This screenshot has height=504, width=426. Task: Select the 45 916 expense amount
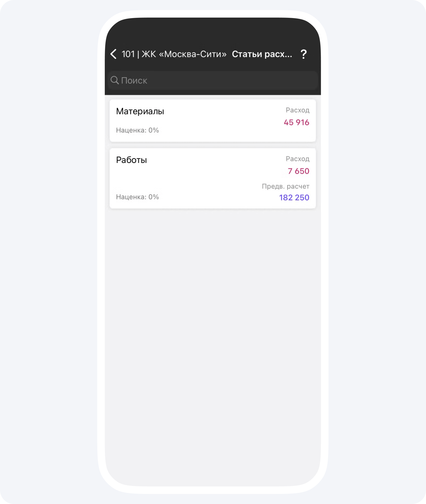[296, 123]
